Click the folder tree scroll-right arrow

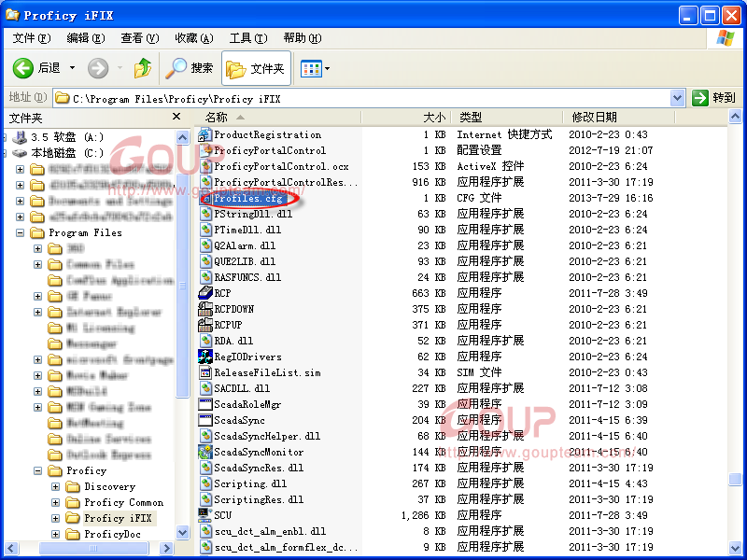coord(166,548)
